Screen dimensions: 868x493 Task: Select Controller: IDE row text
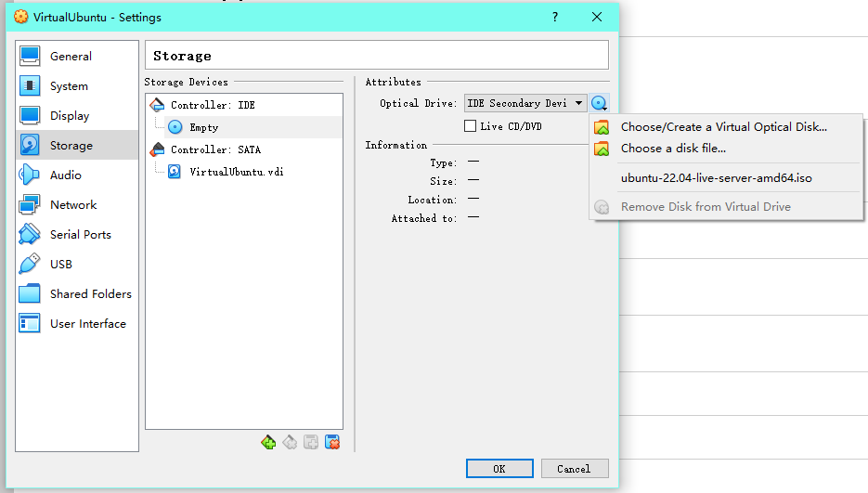tap(213, 105)
